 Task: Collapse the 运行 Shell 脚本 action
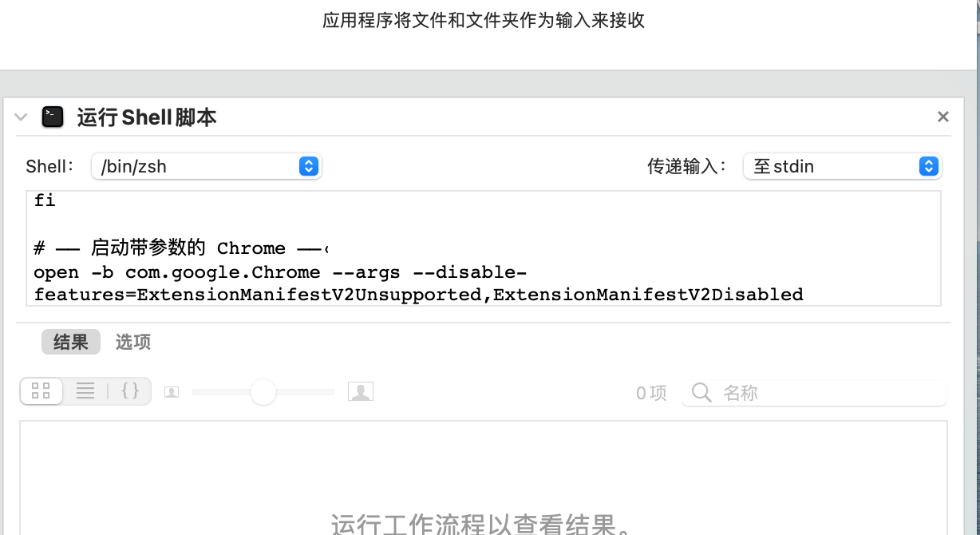coord(21,117)
